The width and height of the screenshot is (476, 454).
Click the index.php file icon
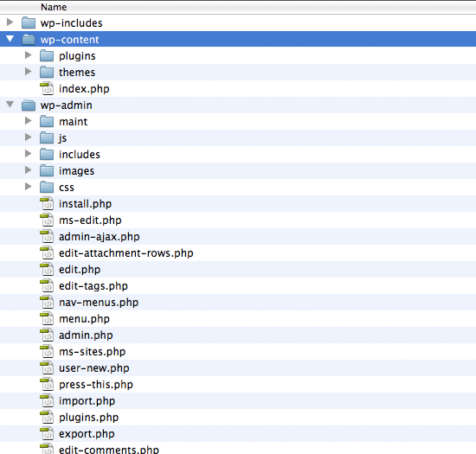[47, 88]
